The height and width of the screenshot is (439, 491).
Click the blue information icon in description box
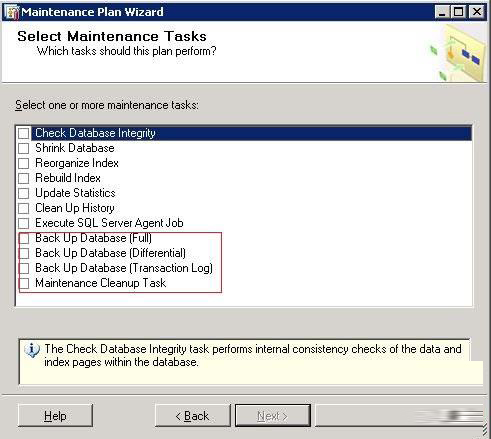[x=32, y=350]
